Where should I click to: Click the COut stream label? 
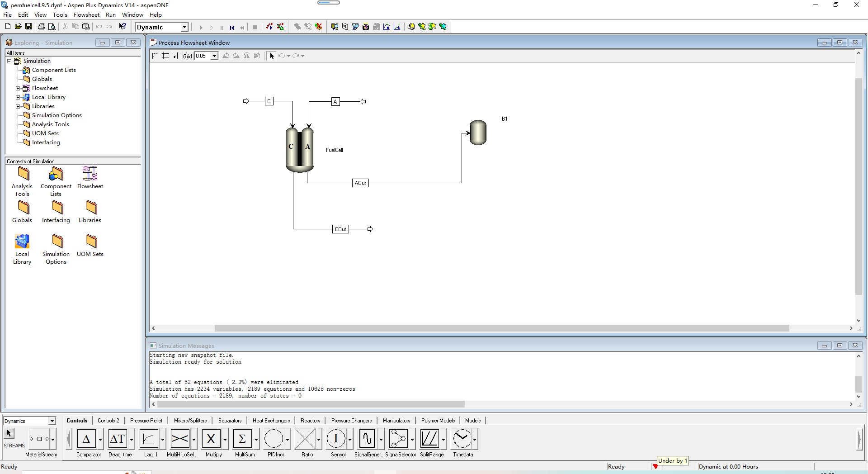click(340, 229)
